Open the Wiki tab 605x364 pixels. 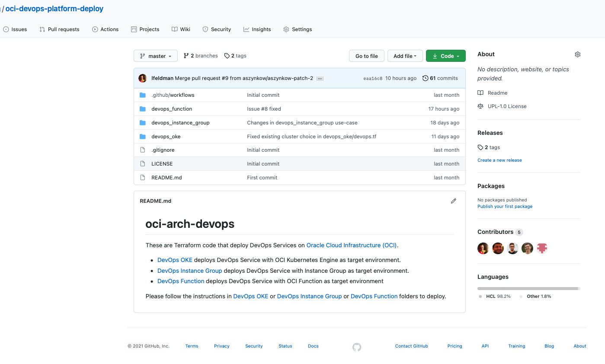(x=181, y=29)
